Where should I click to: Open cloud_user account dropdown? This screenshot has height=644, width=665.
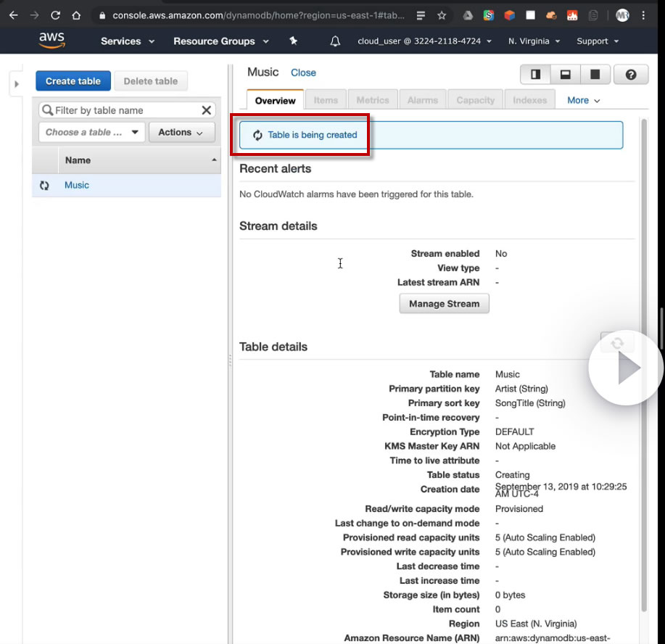pos(424,41)
